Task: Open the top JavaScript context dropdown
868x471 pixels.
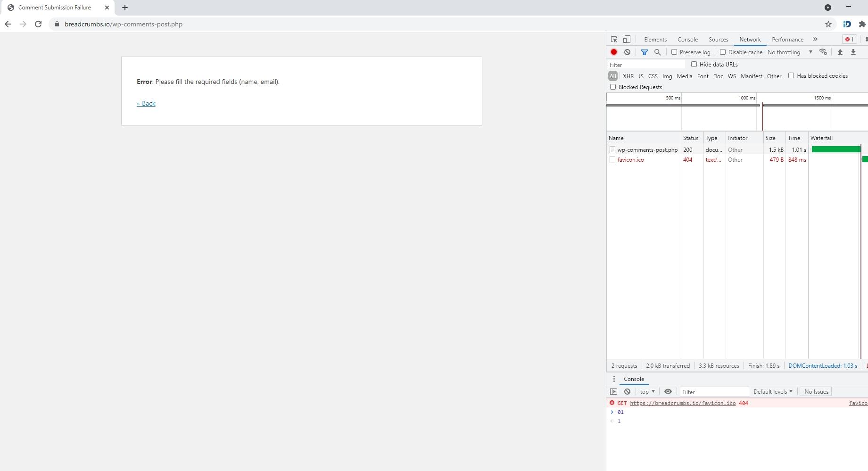Action: click(x=647, y=392)
